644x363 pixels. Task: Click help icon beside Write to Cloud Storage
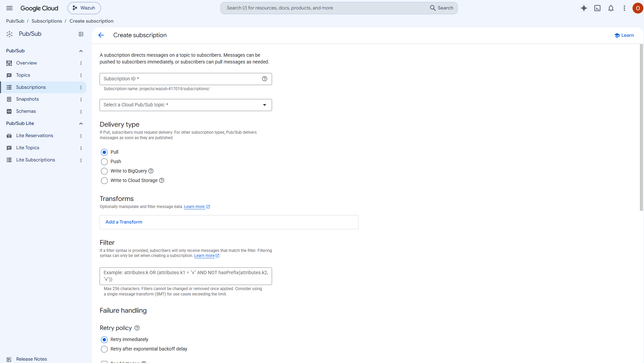[162, 180]
